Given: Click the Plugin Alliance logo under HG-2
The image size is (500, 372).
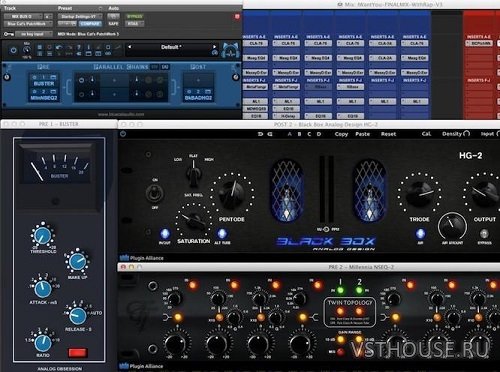Looking at the screenshot, I should [142, 258].
